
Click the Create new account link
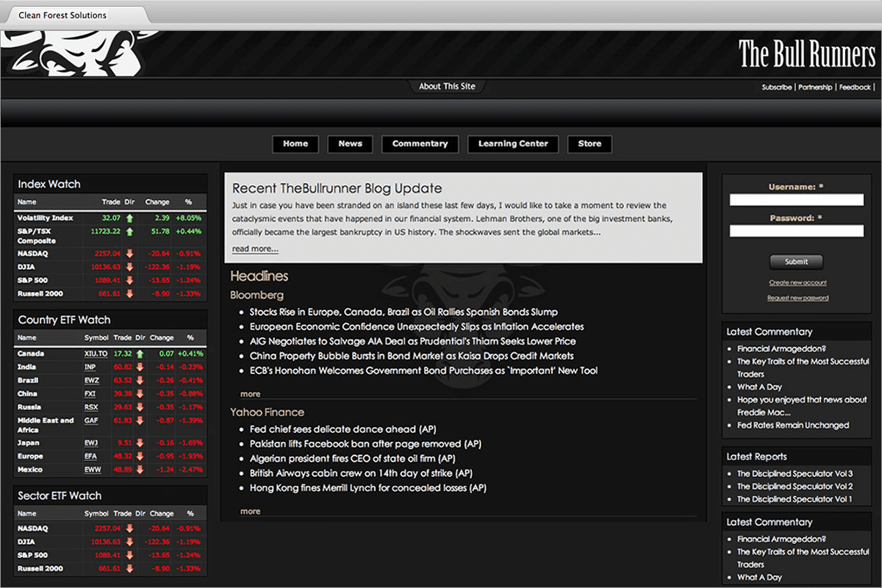[797, 283]
